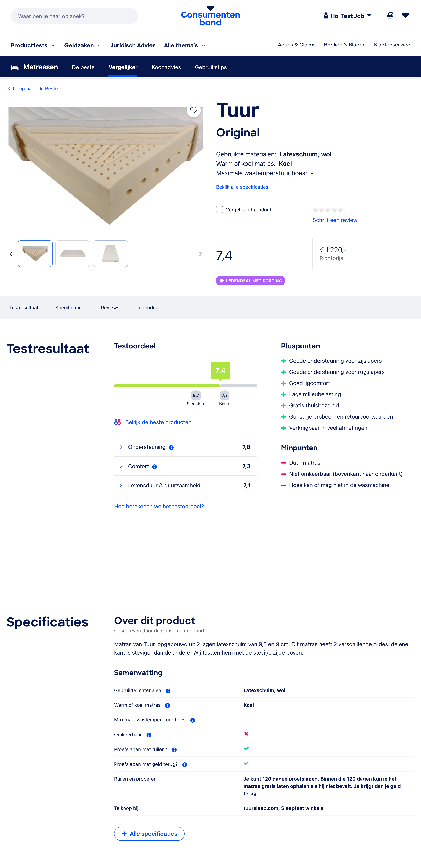This screenshot has width=421, height=868.
Task: Click info icon next to Comfort
Action: click(154, 467)
